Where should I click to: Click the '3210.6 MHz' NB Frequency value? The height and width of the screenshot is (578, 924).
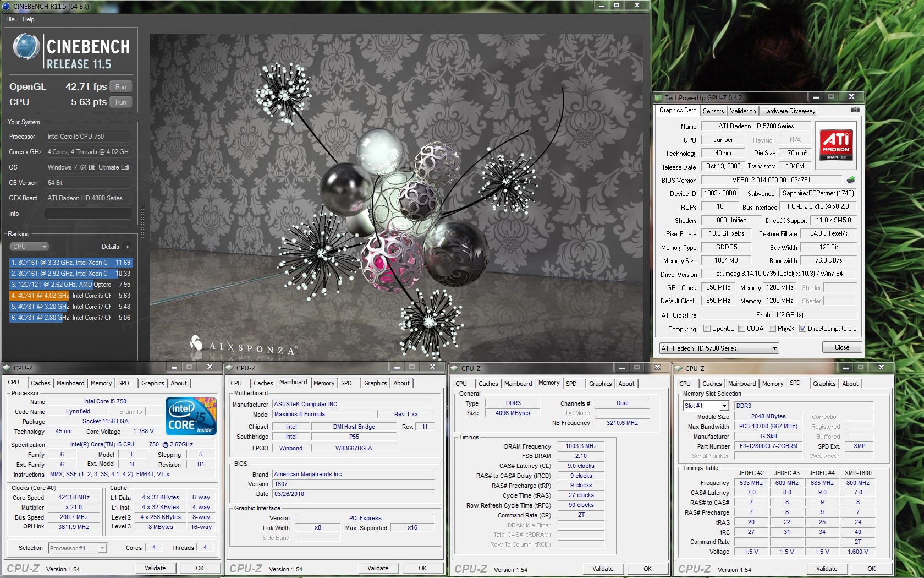point(622,423)
